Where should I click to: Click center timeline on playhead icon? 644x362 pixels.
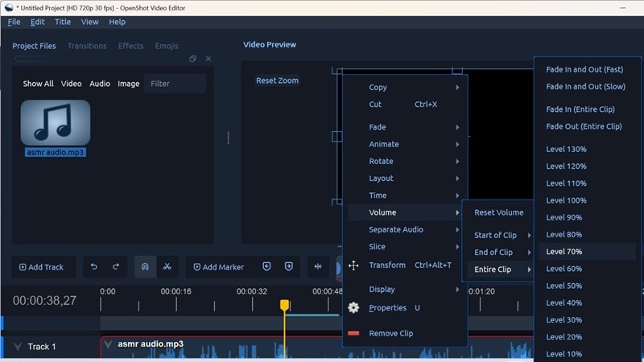tap(318, 267)
